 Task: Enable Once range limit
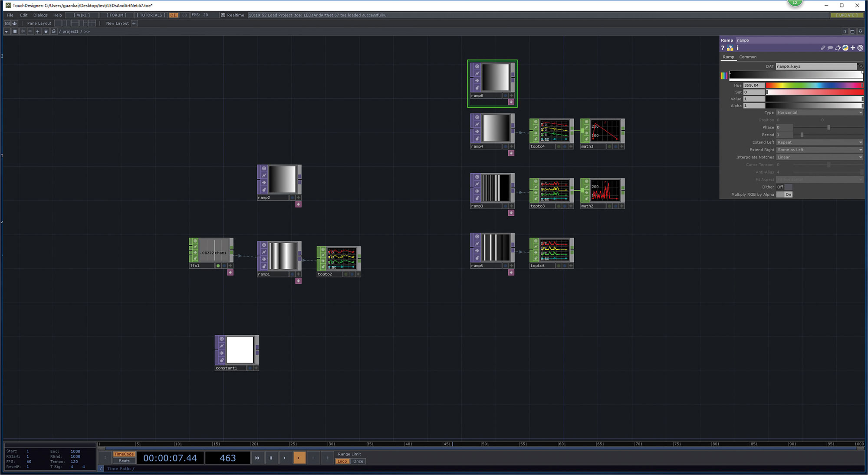(x=358, y=462)
